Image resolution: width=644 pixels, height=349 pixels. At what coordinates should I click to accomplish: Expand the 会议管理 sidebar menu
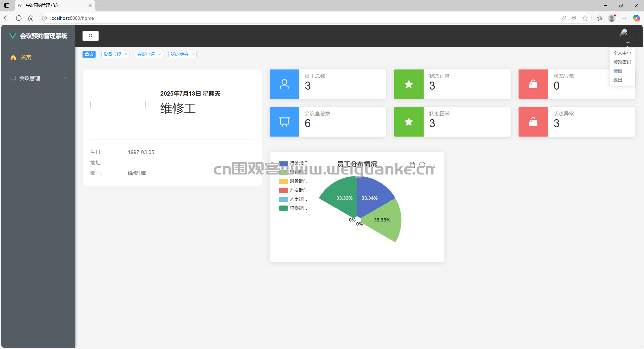pos(38,78)
